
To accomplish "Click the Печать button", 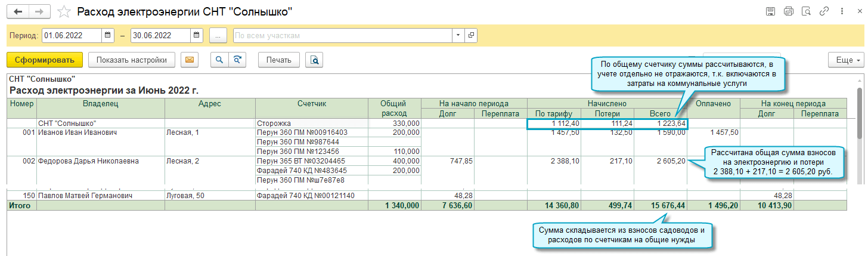I will (278, 60).
